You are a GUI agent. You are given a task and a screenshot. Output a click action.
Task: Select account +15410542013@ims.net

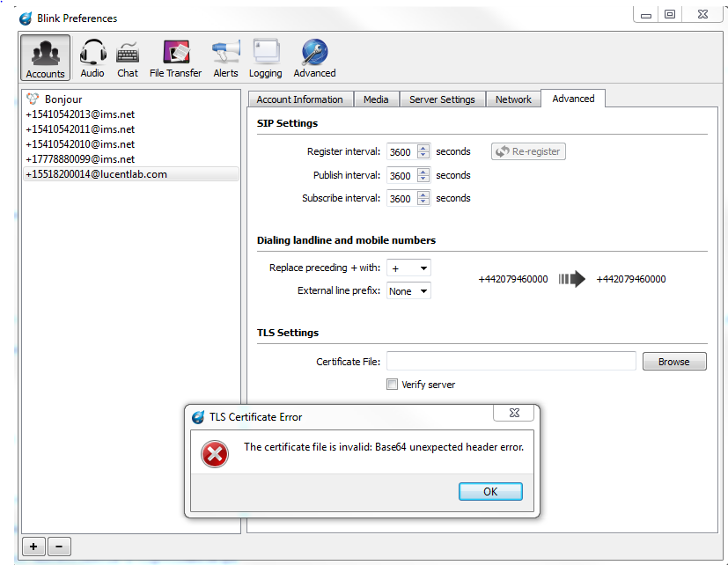click(x=131, y=114)
